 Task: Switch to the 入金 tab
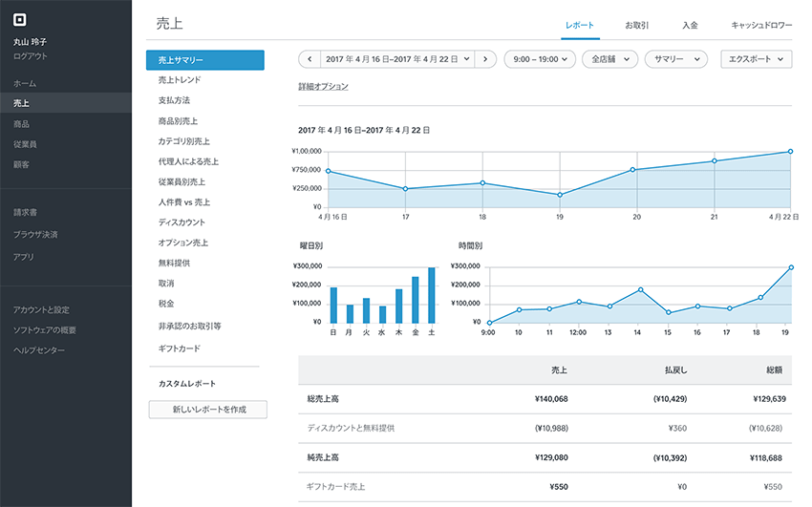690,25
